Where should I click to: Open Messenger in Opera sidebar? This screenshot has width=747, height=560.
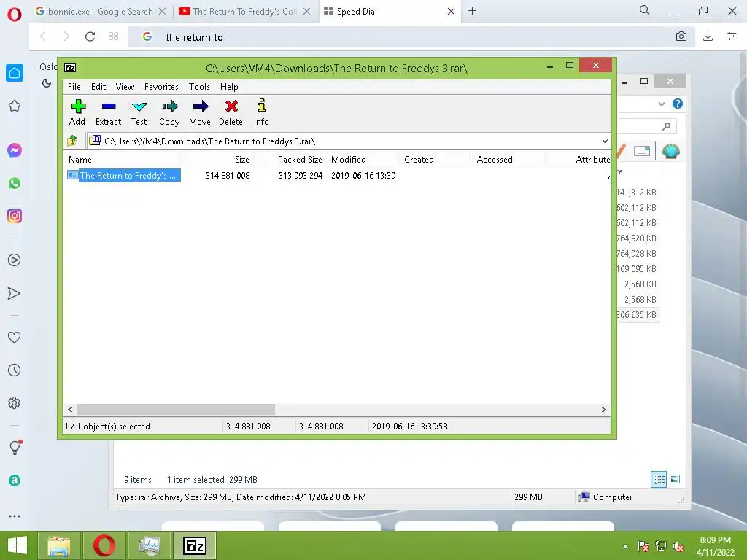[15, 150]
